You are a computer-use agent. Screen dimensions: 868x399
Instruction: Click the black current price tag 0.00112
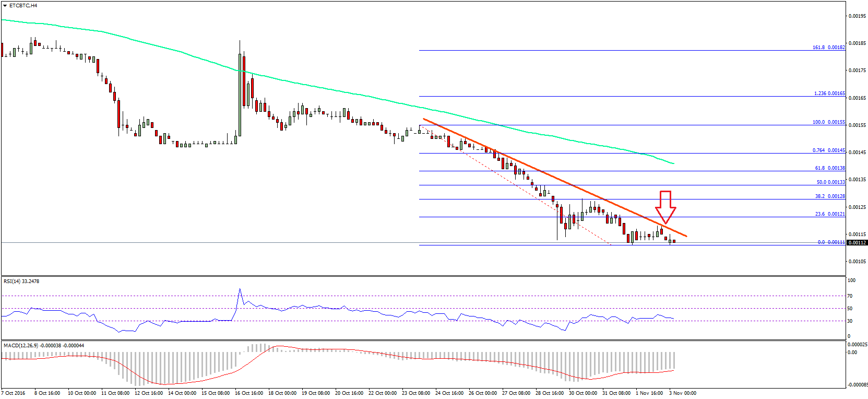(x=857, y=243)
